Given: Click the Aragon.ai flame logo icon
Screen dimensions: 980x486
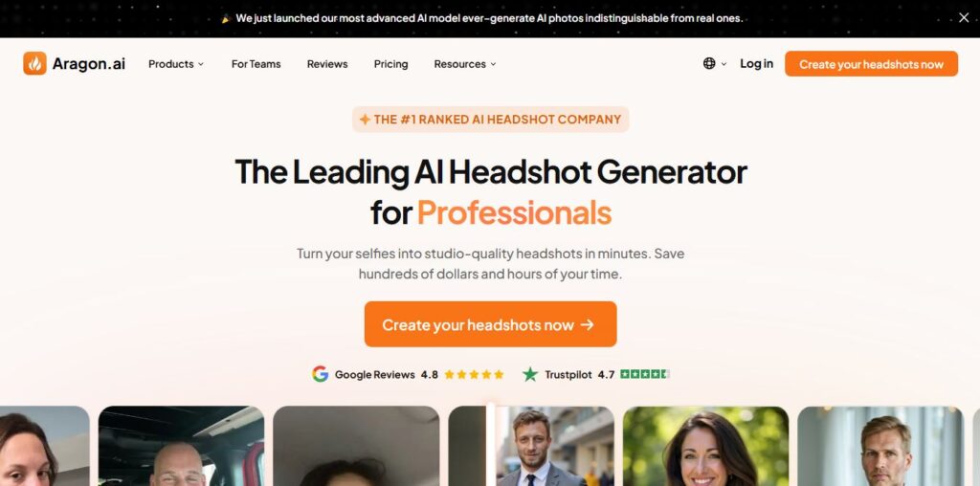Looking at the screenshot, I should (x=34, y=63).
